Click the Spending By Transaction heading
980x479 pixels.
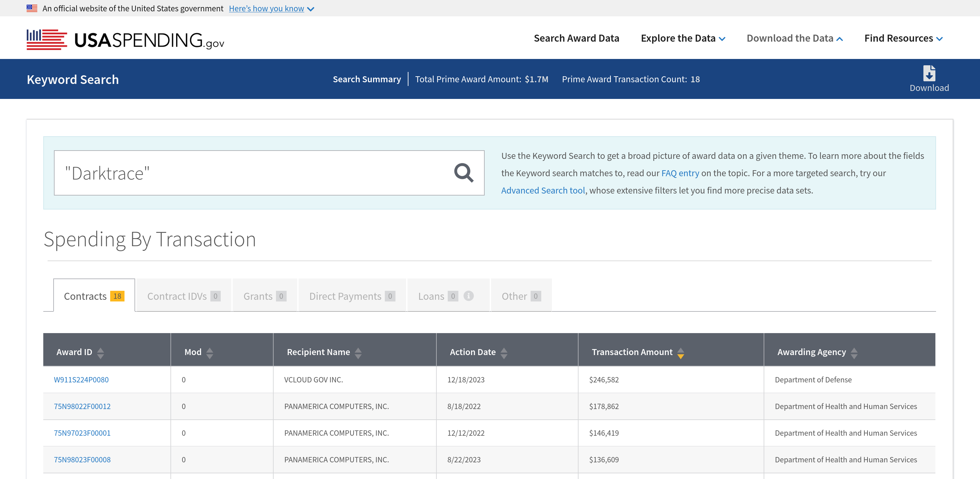pyautogui.click(x=149, y=239)
